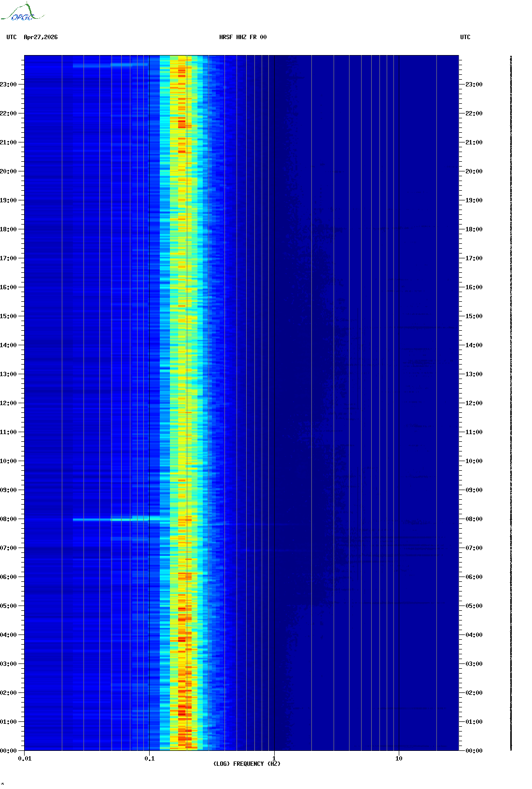The height and width of the screenshot is (789, 532).
Task: Click the OFGC logo icon
Action: [22, 12]
